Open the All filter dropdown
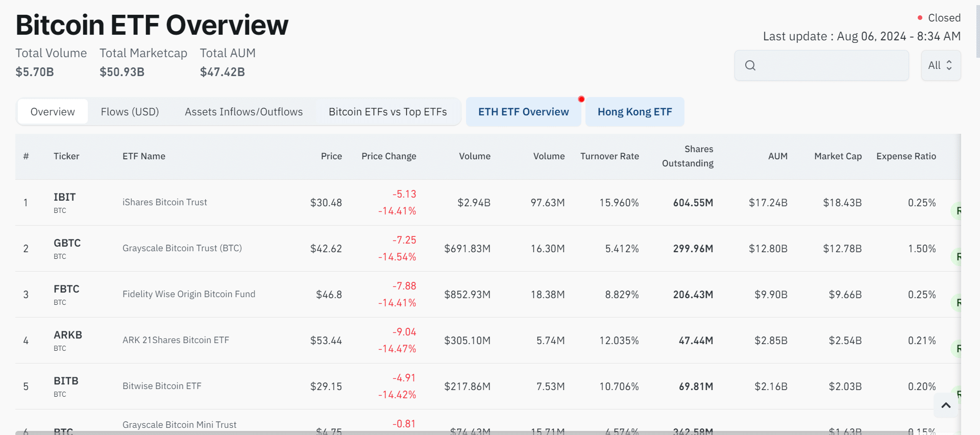 pos(941,65)
